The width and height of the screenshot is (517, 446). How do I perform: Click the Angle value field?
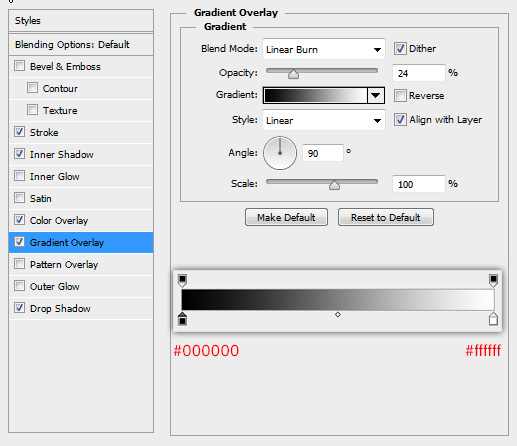pyautogui.click(x=323, y=153)
